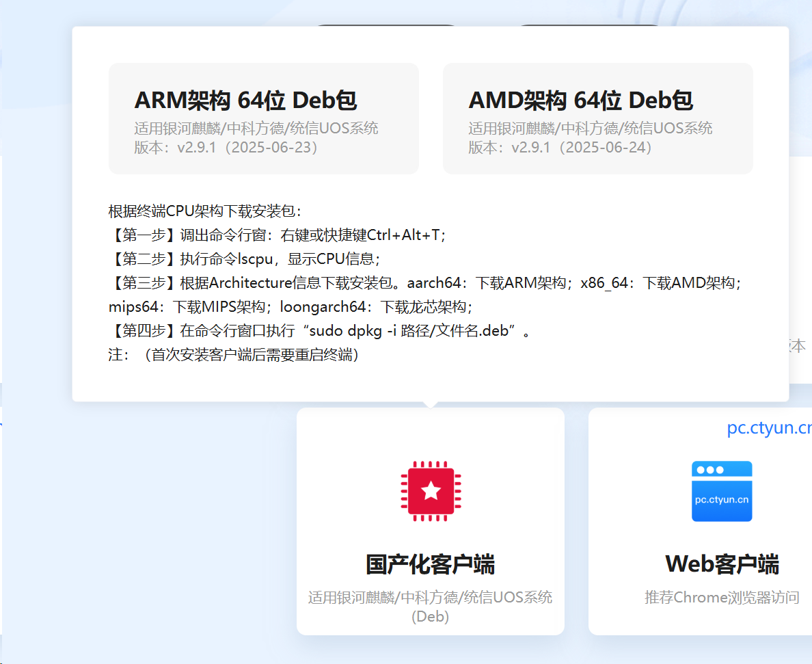
Task: Download the ARM架构 64位 Deb包
Action: 264,118
